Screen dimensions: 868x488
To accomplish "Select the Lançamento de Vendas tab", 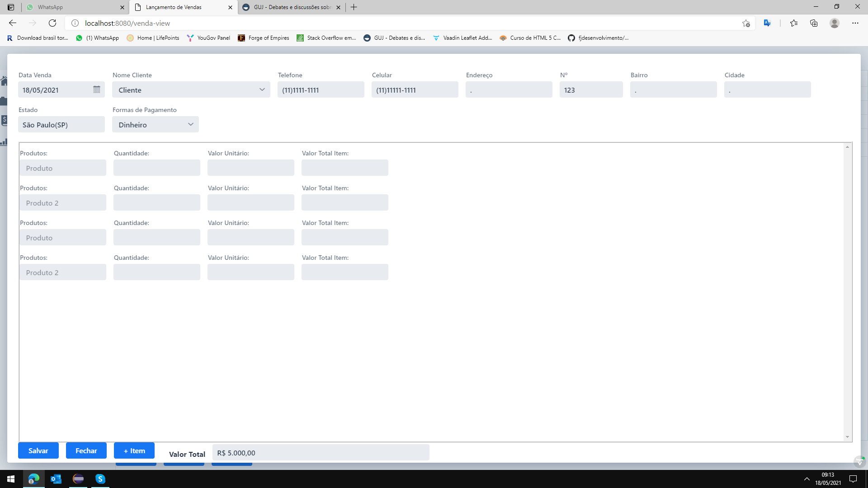I will click(x=183, y=7).
